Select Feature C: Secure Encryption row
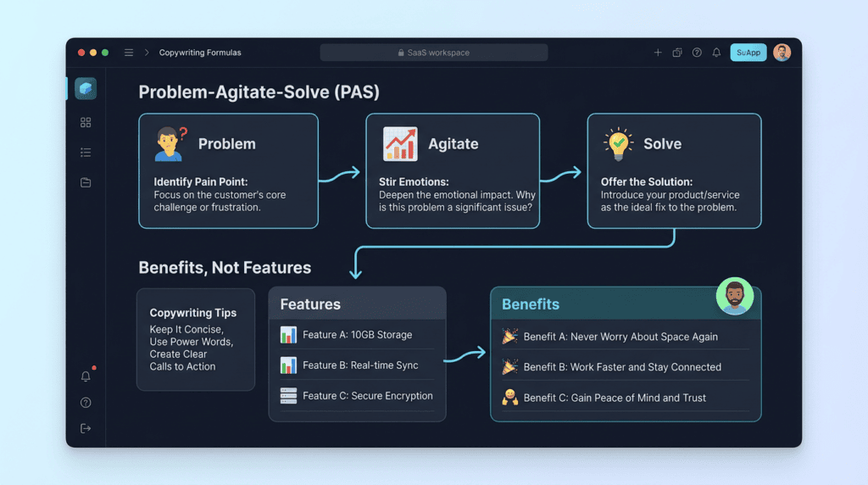868x485 pixels. tap(358, 396)
